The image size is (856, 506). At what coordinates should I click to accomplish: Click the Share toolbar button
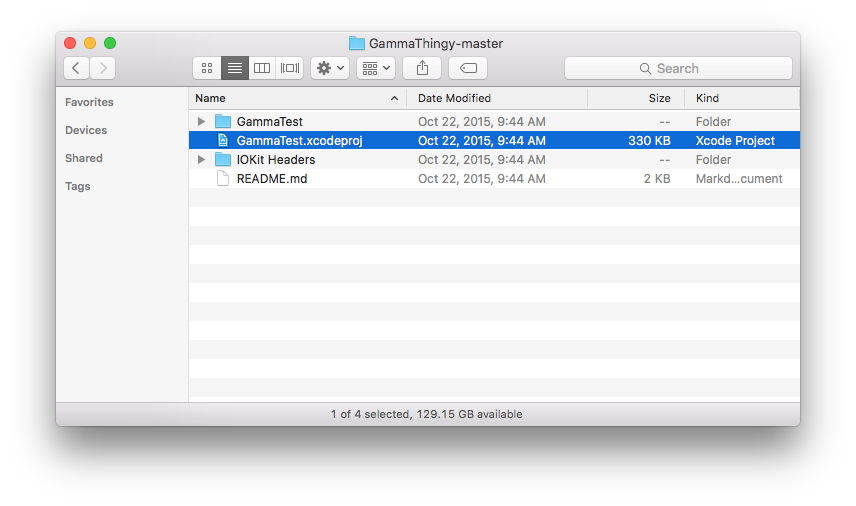(x=422, y=68)
